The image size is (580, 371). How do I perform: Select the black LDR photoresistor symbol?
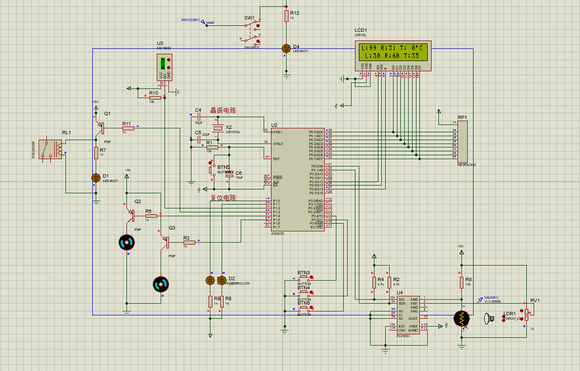point(461,319)
